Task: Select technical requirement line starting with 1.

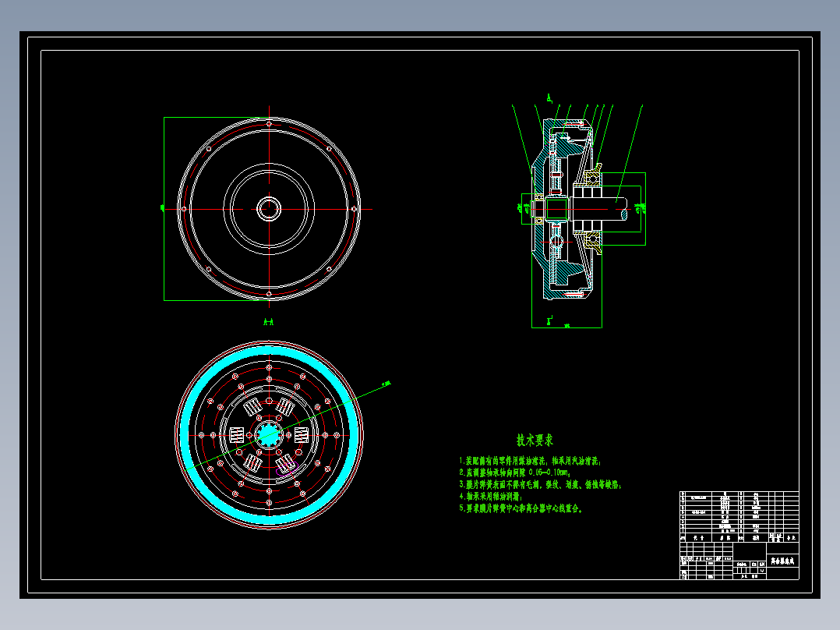Action: [531, 461]
